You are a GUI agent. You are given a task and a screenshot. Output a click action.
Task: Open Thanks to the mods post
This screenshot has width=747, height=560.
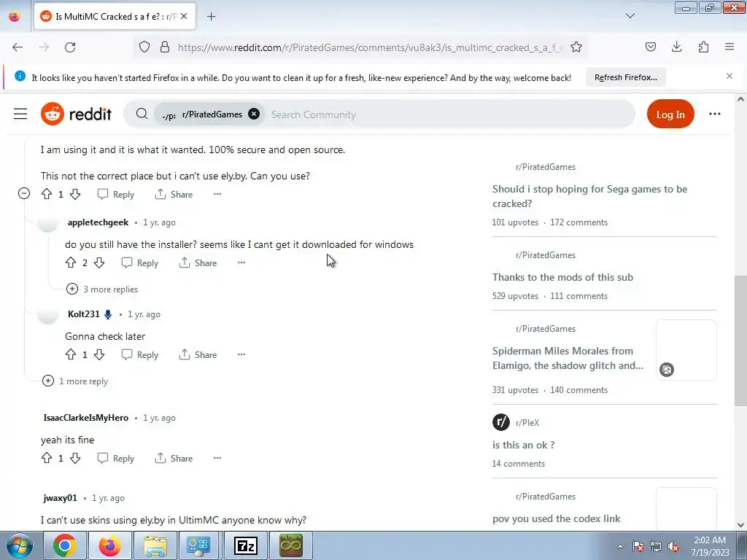point(562,277)
